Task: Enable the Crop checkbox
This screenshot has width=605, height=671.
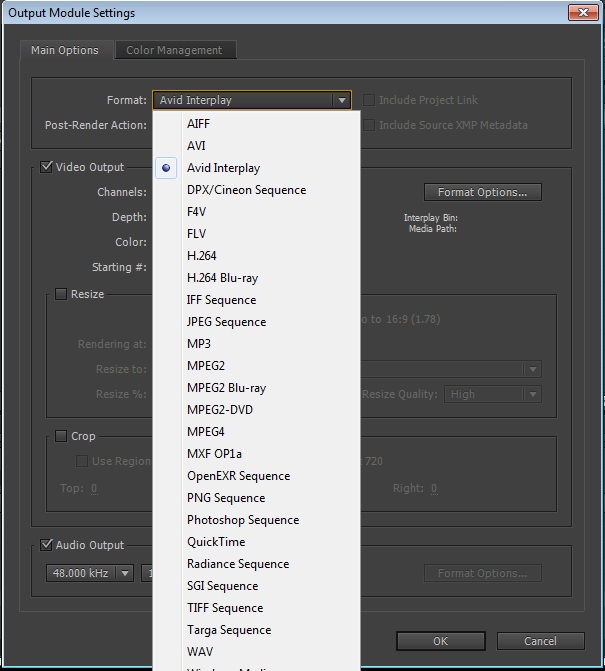Action: coord(61,436)
